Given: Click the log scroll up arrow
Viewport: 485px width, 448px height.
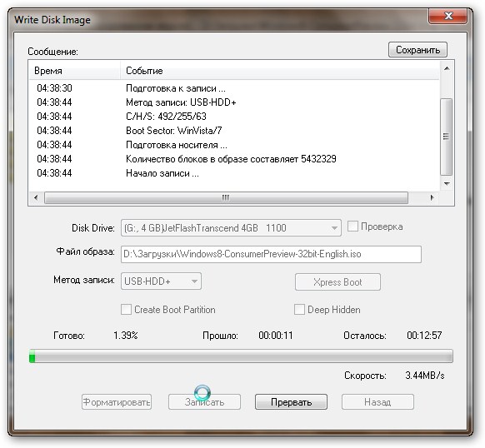Looking at the screenshot, I should point(447,68).
